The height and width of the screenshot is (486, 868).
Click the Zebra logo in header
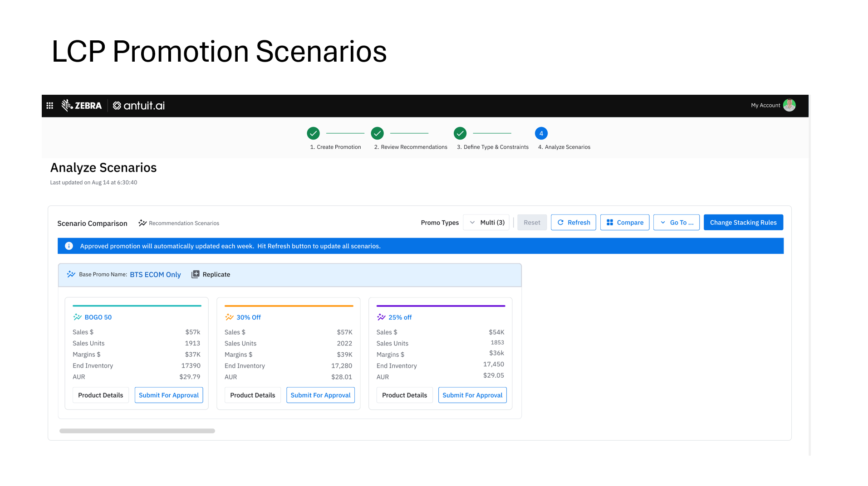tap(82, 106)
